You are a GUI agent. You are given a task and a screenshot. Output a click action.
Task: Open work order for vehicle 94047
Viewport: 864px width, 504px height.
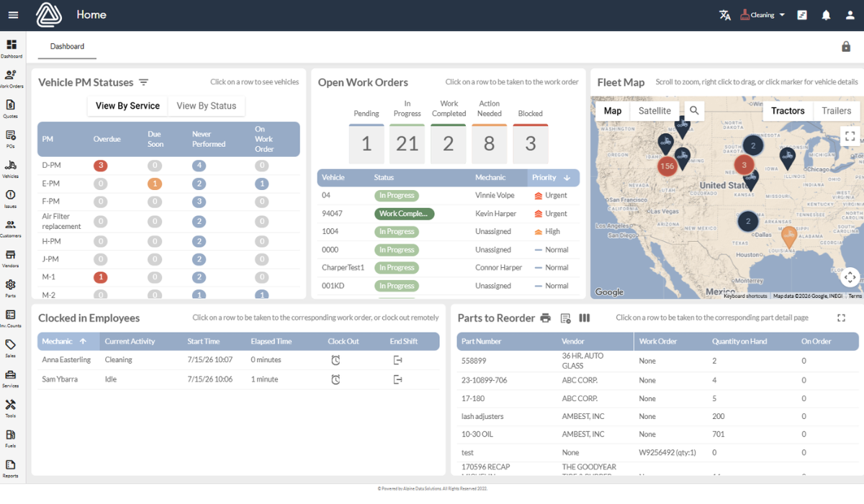pos(448,214)
